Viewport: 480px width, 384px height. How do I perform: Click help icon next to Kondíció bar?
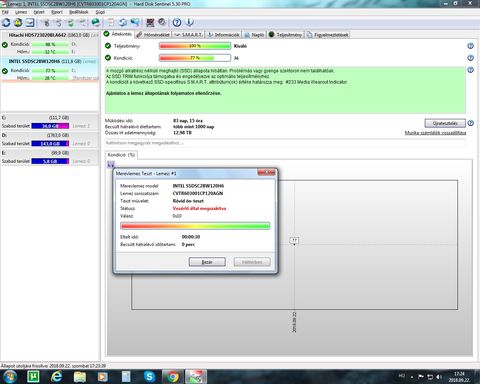[x=470, y=58]
